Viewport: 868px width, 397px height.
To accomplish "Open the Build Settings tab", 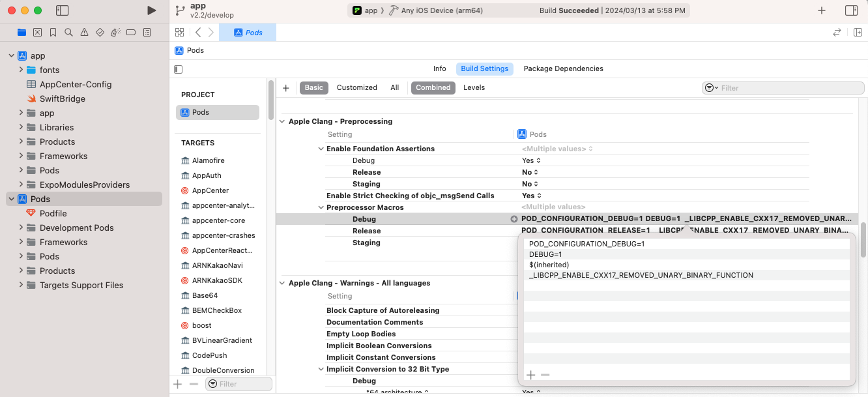I will (x=484, y=68).
